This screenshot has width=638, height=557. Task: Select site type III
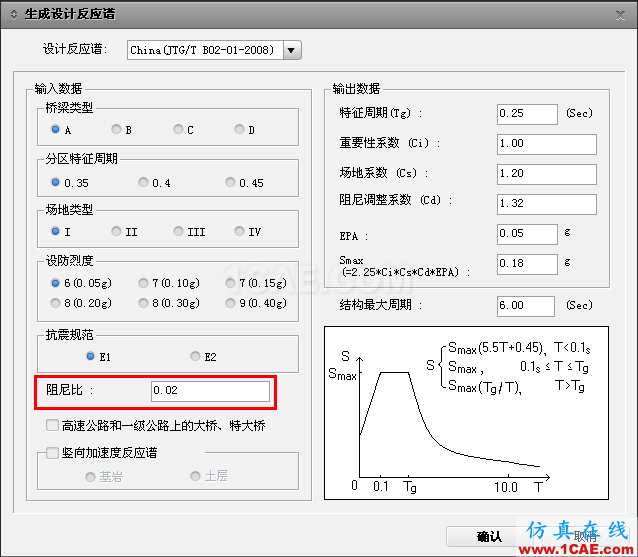(178, 232)
